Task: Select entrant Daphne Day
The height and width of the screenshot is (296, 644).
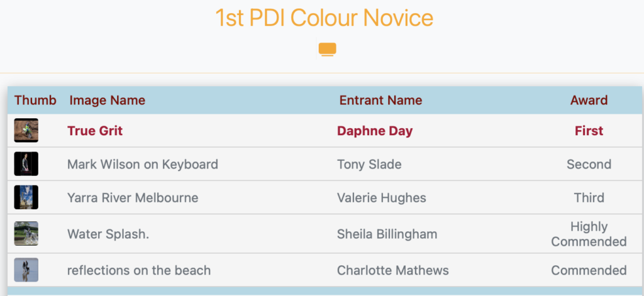Action: click(x=375, y=131)
